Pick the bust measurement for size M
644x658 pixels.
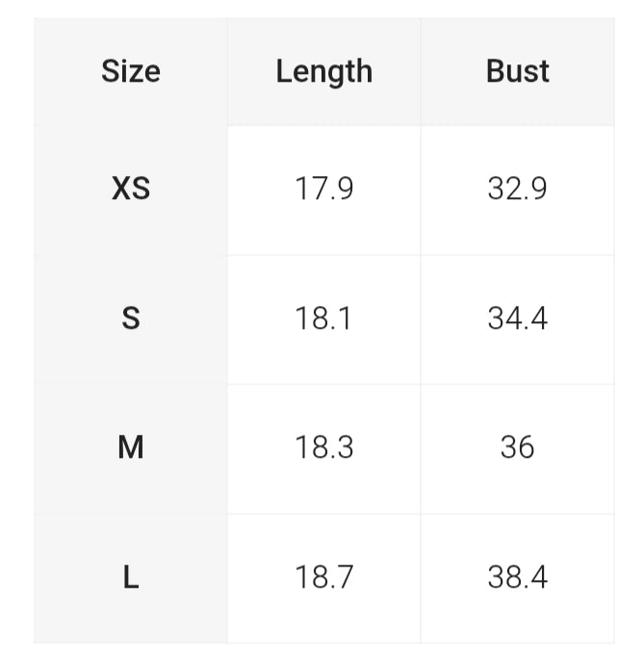pyautogui.click(x=517, y=447)
